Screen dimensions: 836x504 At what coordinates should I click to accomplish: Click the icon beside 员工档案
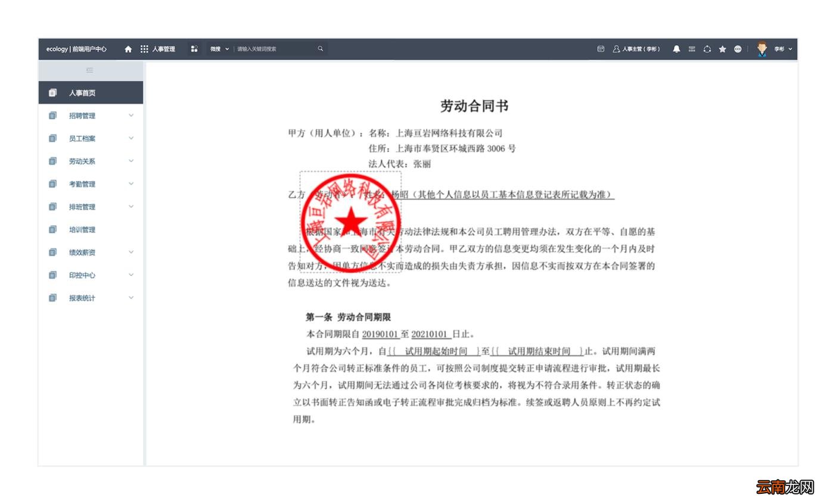(52, 138)
